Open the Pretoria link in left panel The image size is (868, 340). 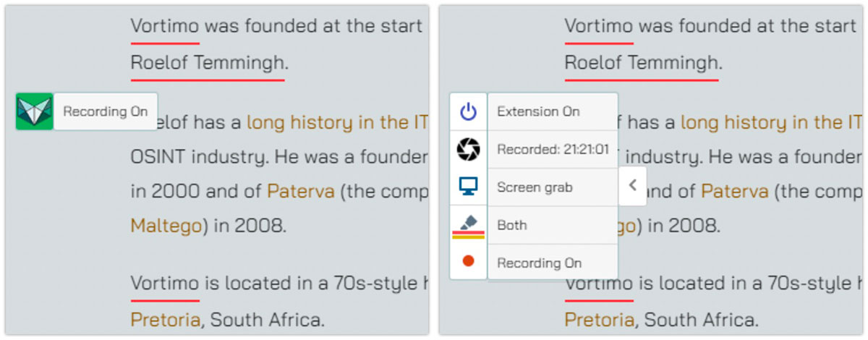[x=166, y=319]
